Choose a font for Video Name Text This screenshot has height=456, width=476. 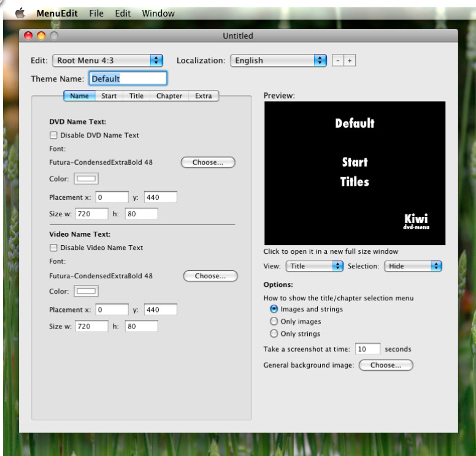pyautogui.click(x=210, y=276)
